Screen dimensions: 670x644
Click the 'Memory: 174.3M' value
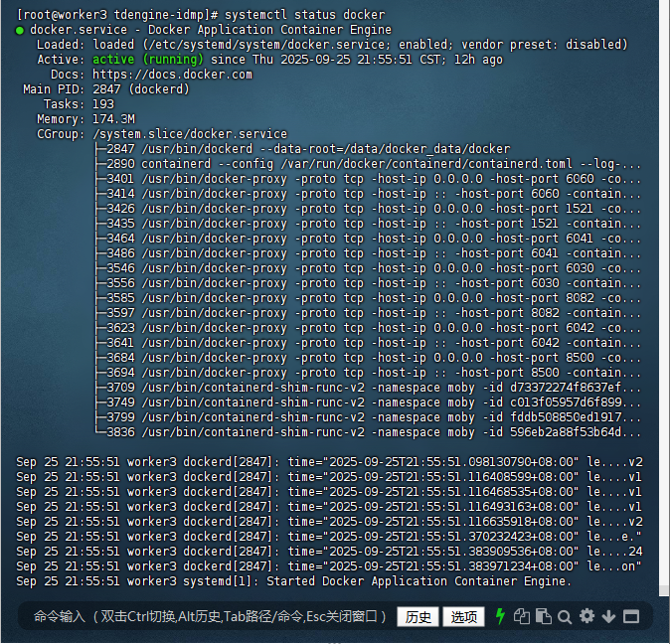(113, 119)
